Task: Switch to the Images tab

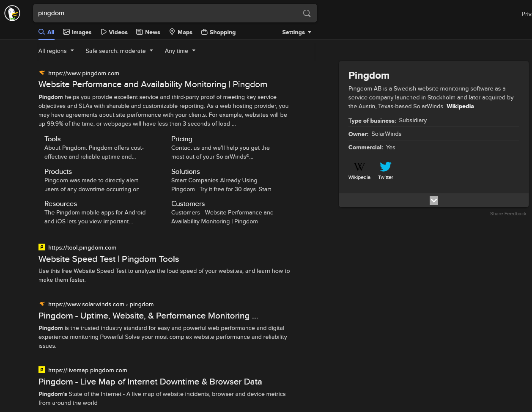Action: tap(77, 32)
